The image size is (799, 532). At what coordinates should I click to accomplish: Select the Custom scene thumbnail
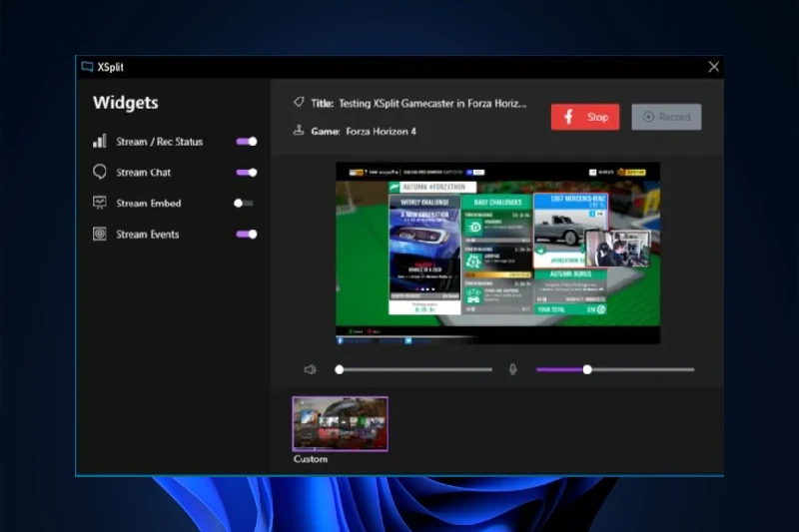340,424
